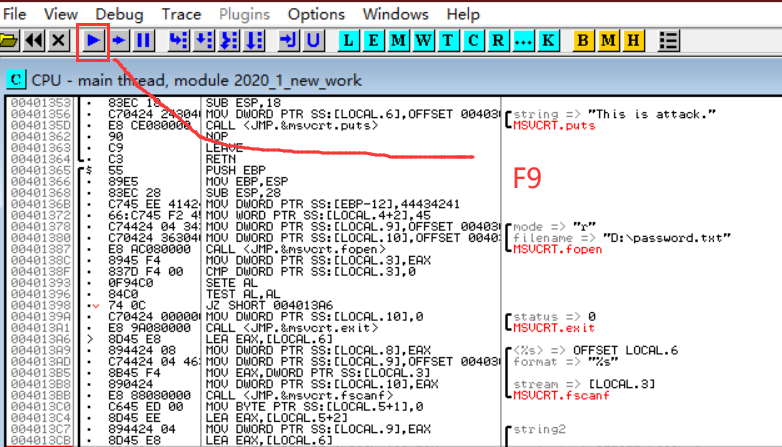Open the Windows menu
The image size is (782, 447).
pos(395,14)
